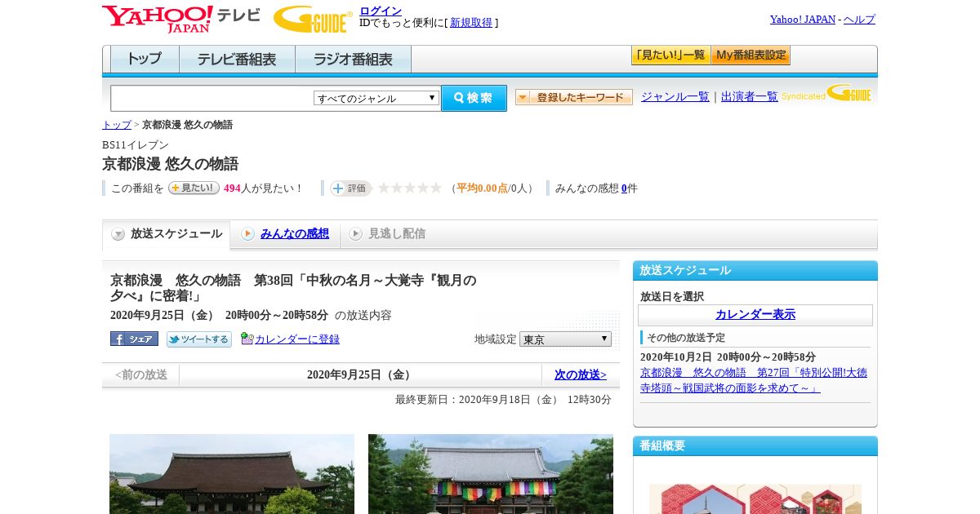Click the arrow icon beside 放送スケジュール tab

point(118,234)
